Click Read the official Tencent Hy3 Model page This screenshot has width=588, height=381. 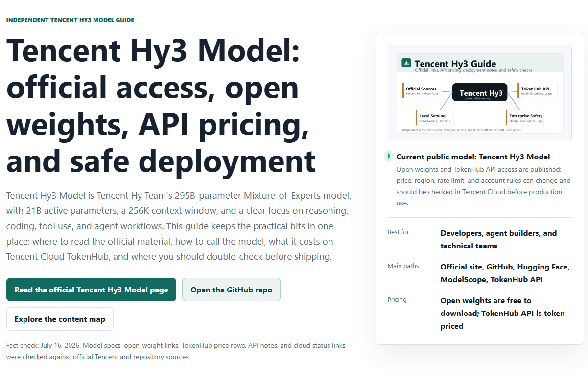[x=91, y=290]
